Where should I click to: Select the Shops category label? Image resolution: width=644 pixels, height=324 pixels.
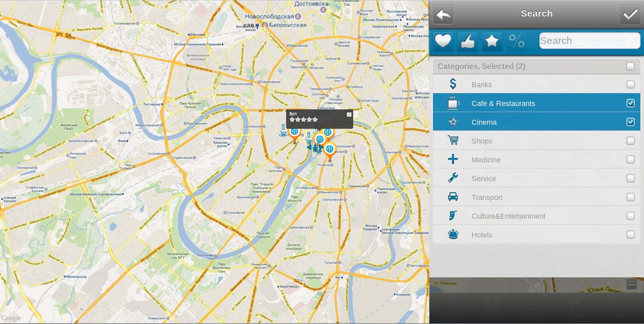point(482,141)
